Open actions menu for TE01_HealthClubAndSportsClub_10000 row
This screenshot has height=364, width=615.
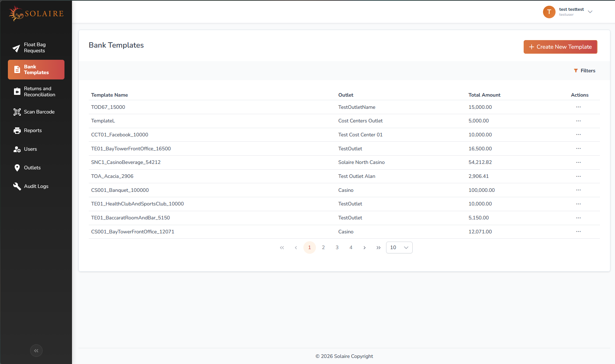pos(578,204)
